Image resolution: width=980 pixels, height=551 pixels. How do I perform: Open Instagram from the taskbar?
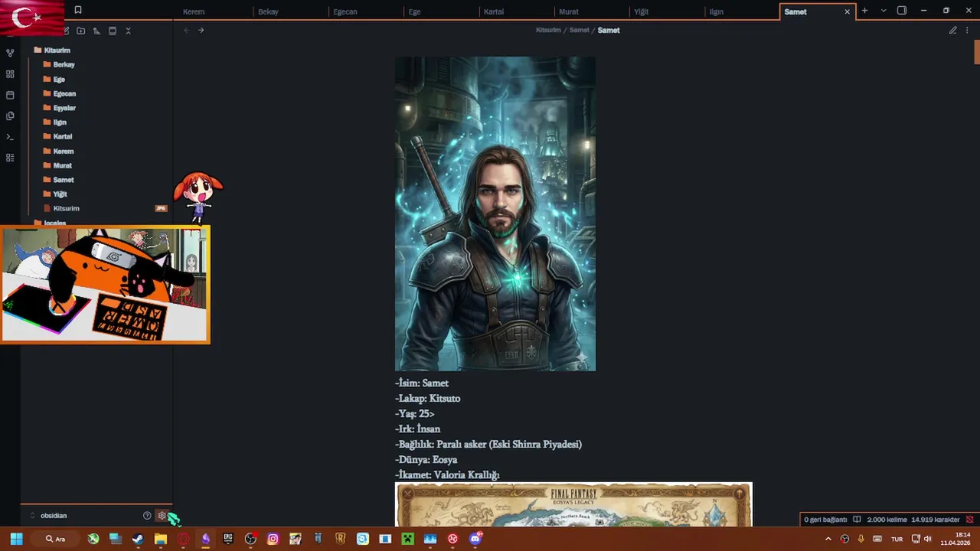point(273,539)
